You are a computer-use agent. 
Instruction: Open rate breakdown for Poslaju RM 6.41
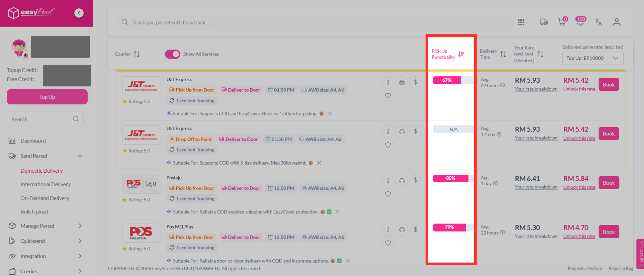coord(536,187)
